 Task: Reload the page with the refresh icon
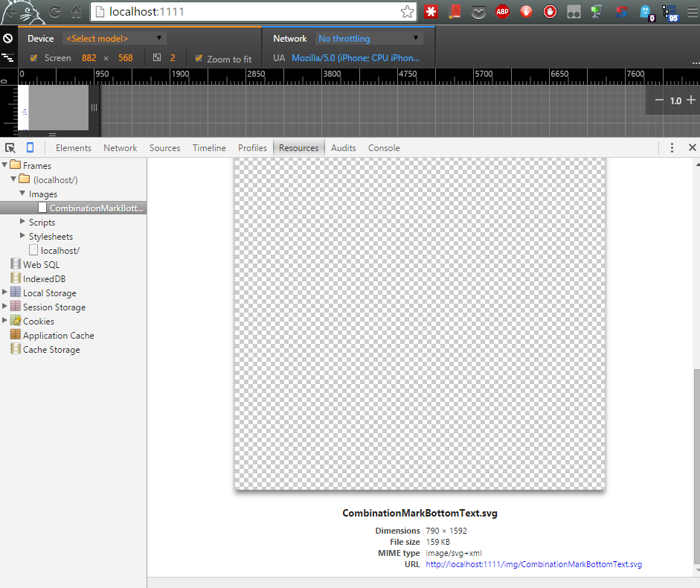tap(54, 12)
